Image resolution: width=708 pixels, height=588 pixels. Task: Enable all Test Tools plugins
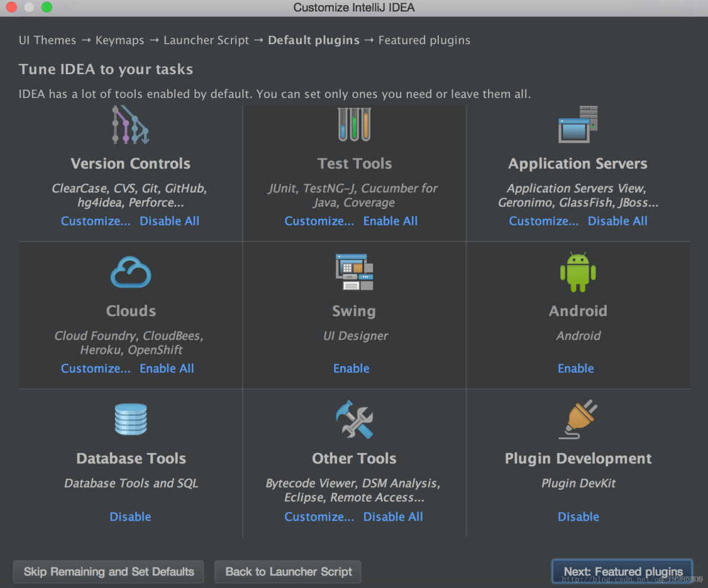390,221
